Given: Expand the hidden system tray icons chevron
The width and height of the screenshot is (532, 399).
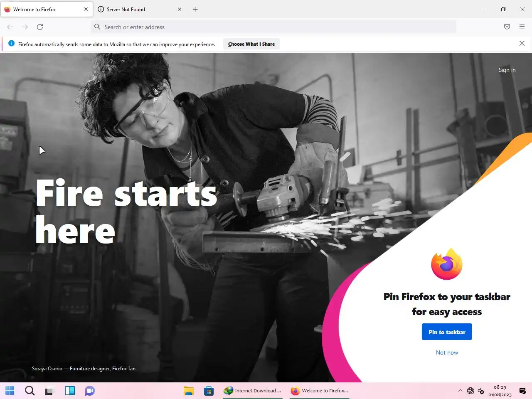Looking at the screenshot, I should 460,391.
